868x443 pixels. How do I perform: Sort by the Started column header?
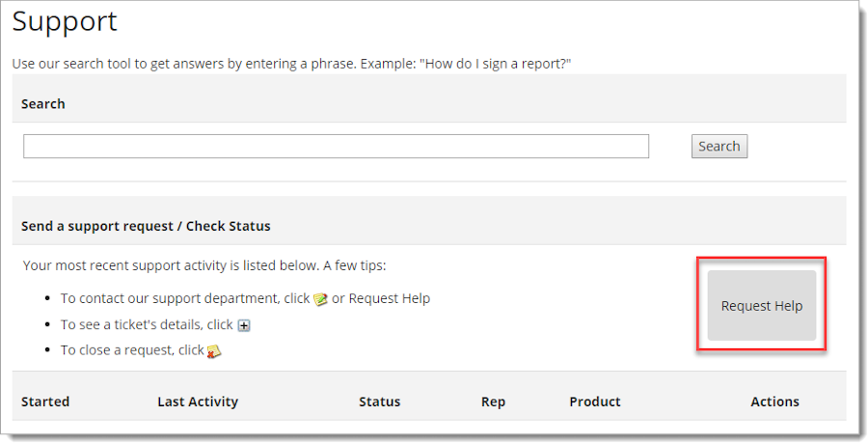pos(45,401)
